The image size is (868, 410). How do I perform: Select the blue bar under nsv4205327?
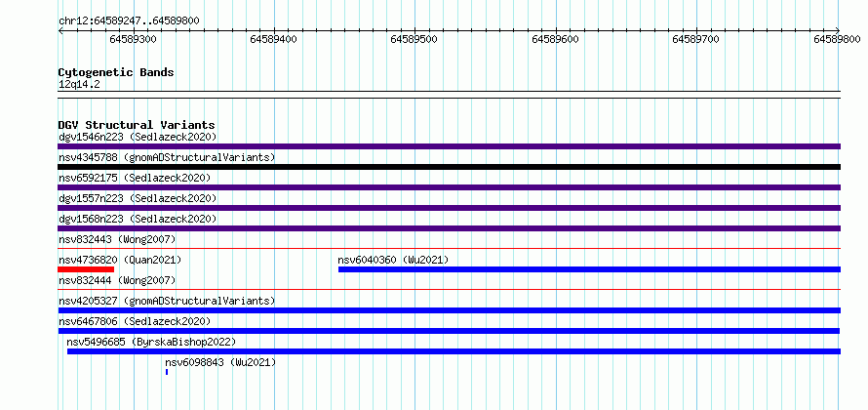[449, 310]
